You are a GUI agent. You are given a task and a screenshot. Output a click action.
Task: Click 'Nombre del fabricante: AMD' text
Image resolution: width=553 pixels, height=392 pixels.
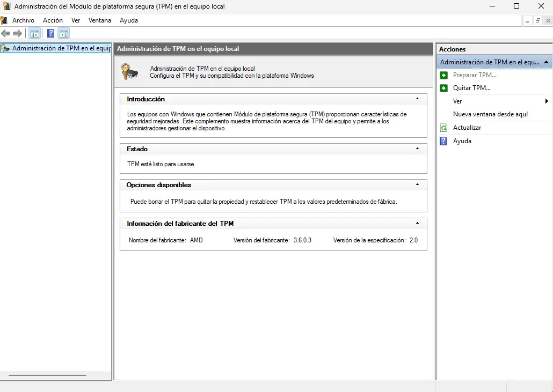point(165,240)
